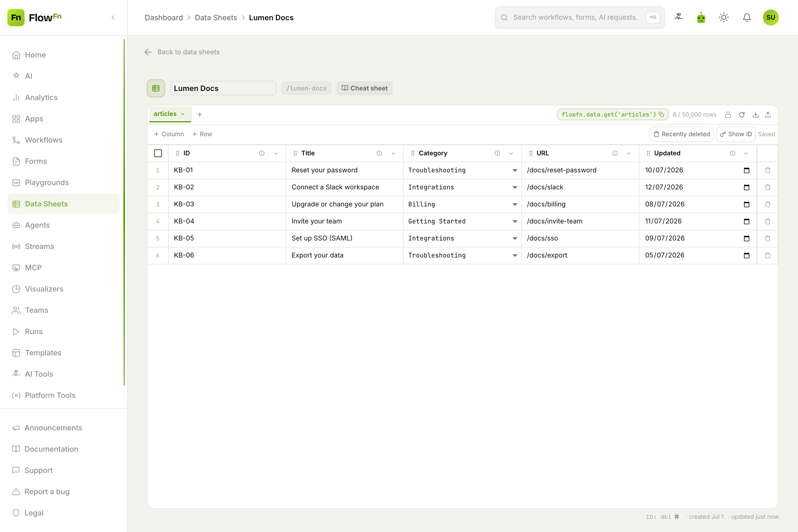Click the Dashboard breadcrumb
798x532 pixels.
164,18
